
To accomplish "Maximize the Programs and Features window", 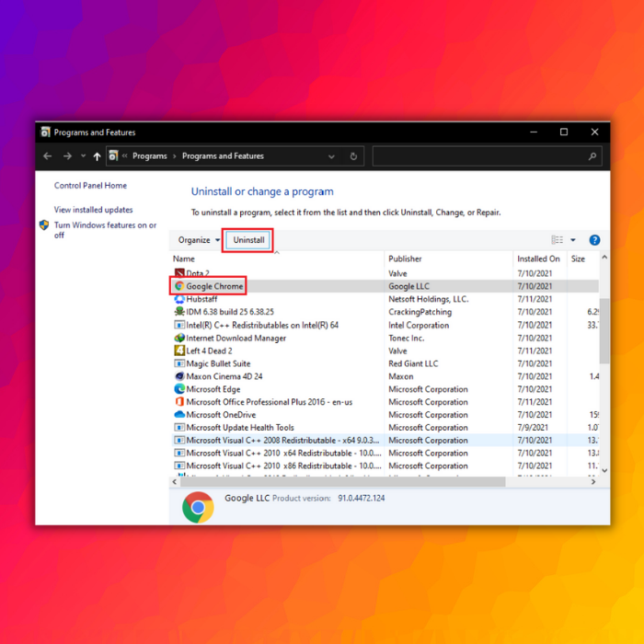I will tap(564, 132).
